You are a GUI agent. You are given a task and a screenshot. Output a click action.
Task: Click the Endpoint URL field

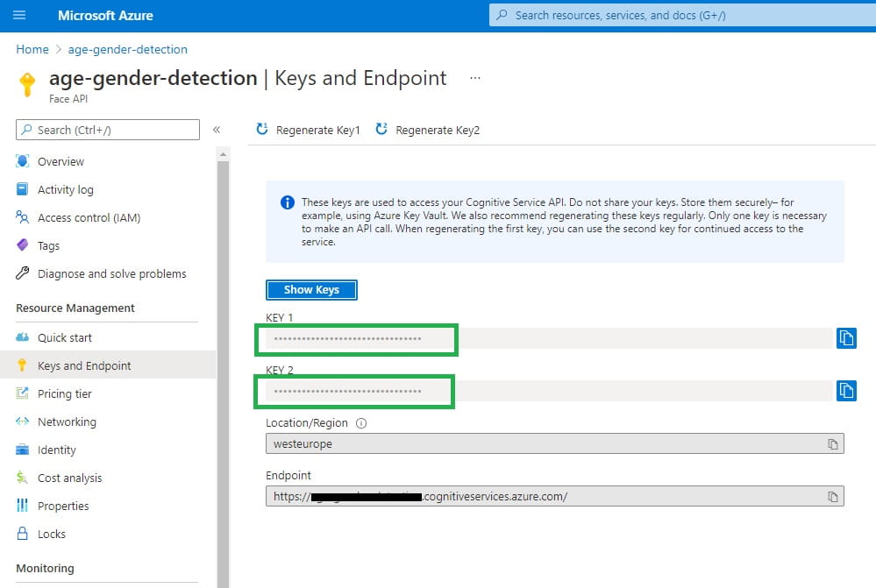pyautogui.click(x=555, y=496)
